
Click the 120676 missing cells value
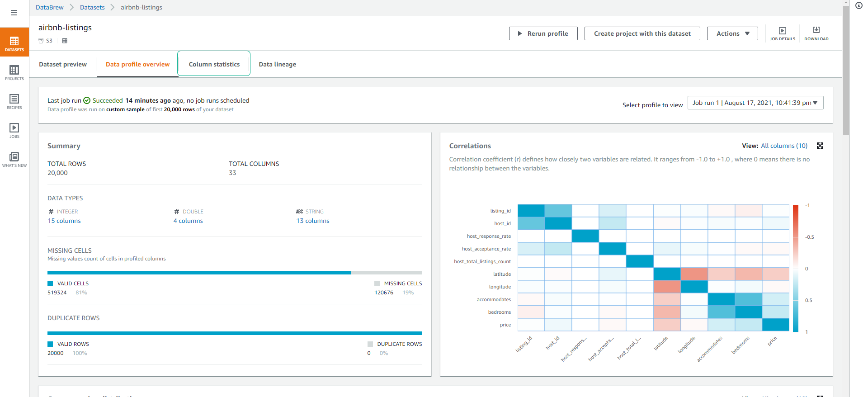pos(384,293)
